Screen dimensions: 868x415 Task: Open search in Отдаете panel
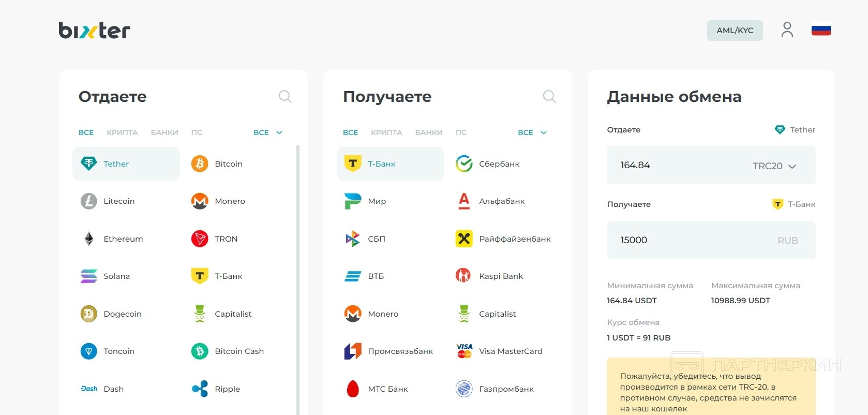click(285, 96)
